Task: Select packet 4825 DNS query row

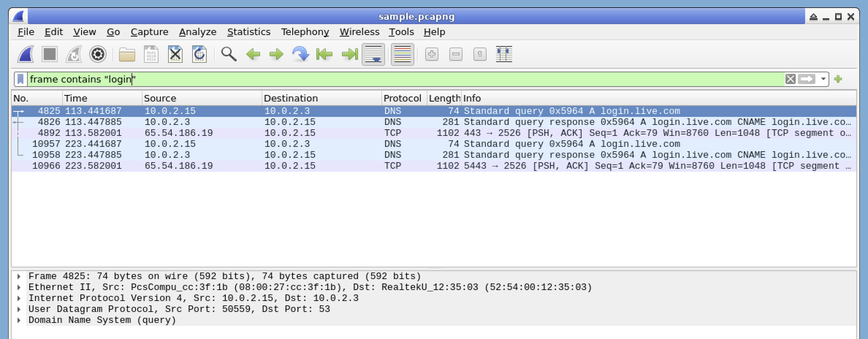Action: point(434,111)
